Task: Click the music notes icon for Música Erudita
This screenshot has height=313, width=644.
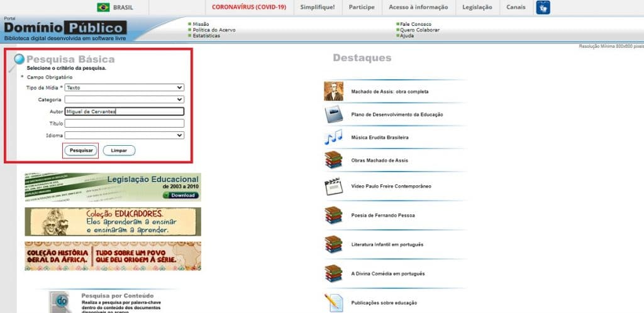Action: 333,137
